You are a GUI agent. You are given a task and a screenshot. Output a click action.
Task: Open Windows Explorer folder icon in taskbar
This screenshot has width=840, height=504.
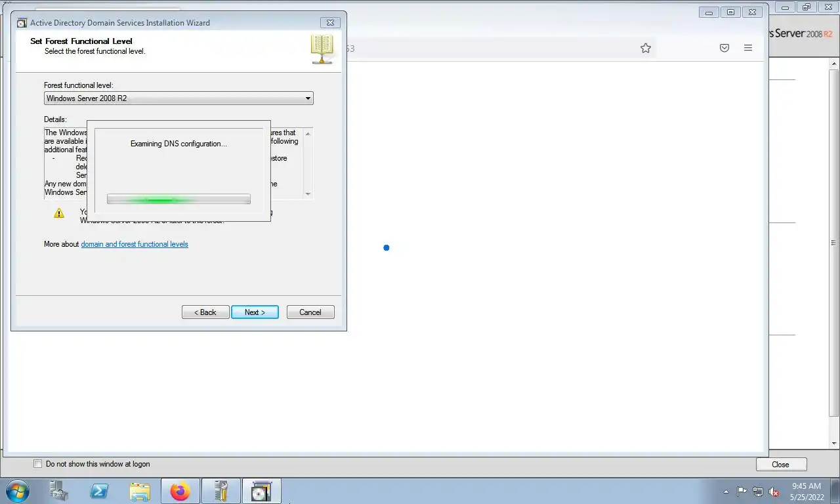(x=140, y=491)
